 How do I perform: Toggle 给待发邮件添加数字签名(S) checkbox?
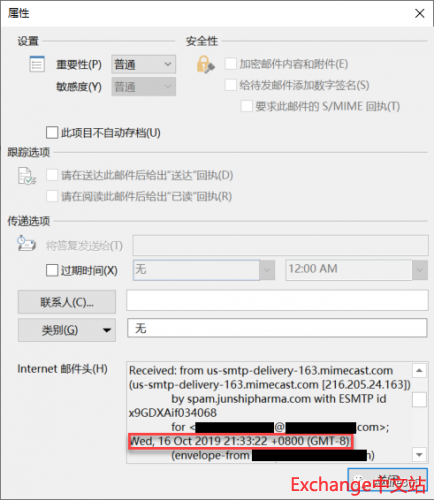[231, 85]
